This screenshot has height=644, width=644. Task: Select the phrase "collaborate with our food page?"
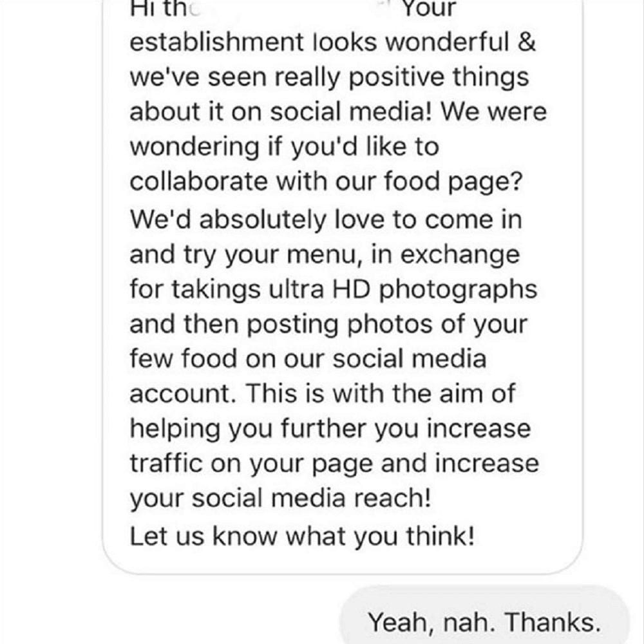point(326,182)
